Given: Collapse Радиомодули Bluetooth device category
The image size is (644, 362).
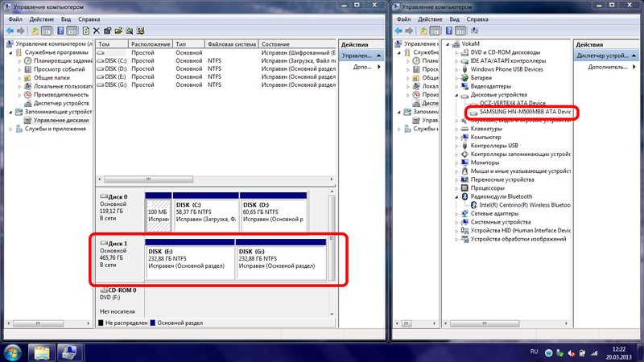Looking at the screenshot, I should tap(456, 197).
